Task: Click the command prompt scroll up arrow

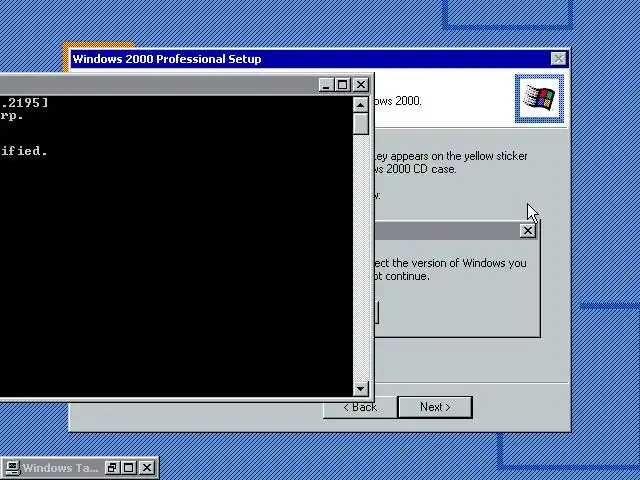Action: click(x=360, y=105)
